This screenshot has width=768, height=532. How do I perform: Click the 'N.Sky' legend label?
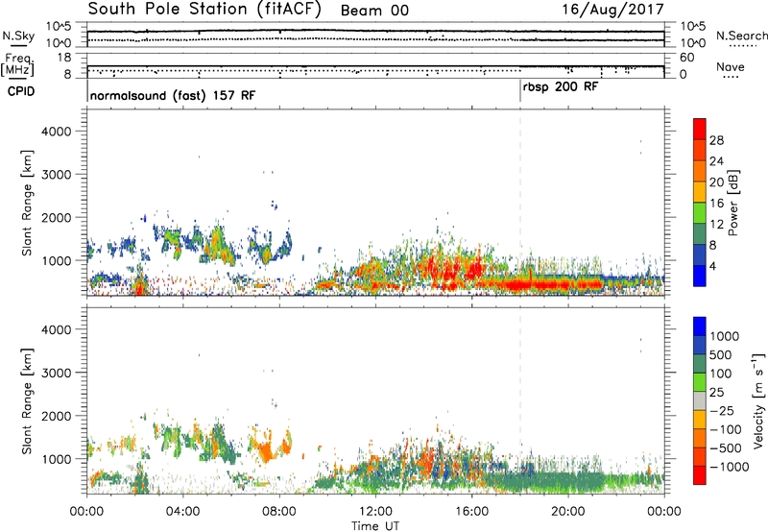tap(18, 36)
